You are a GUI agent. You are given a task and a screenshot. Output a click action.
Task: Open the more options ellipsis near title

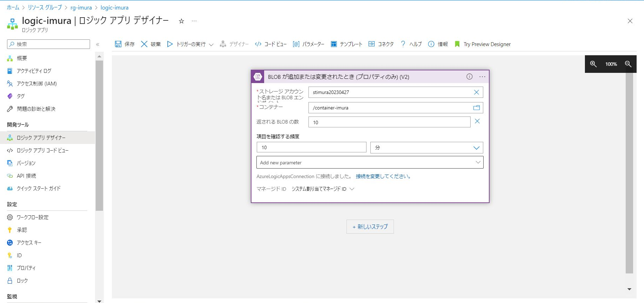coord(194,21)
